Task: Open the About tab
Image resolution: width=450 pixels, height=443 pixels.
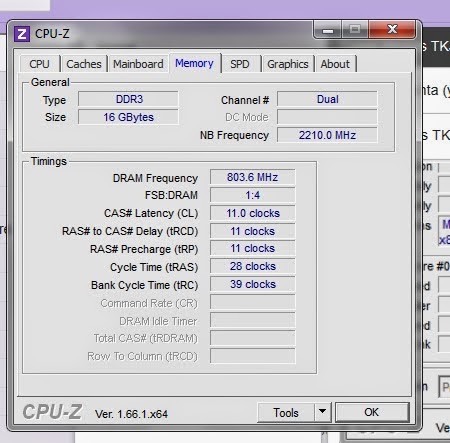Action: coord(335,64)
